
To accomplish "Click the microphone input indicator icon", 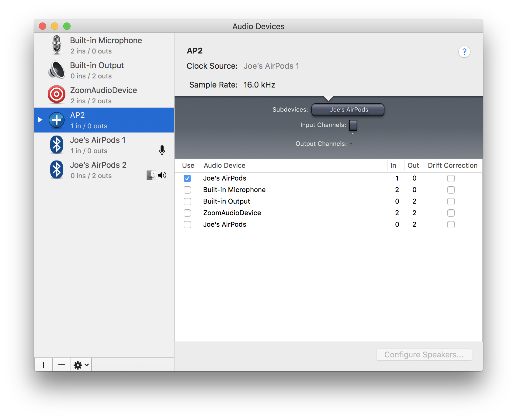I will coord(162,150).
